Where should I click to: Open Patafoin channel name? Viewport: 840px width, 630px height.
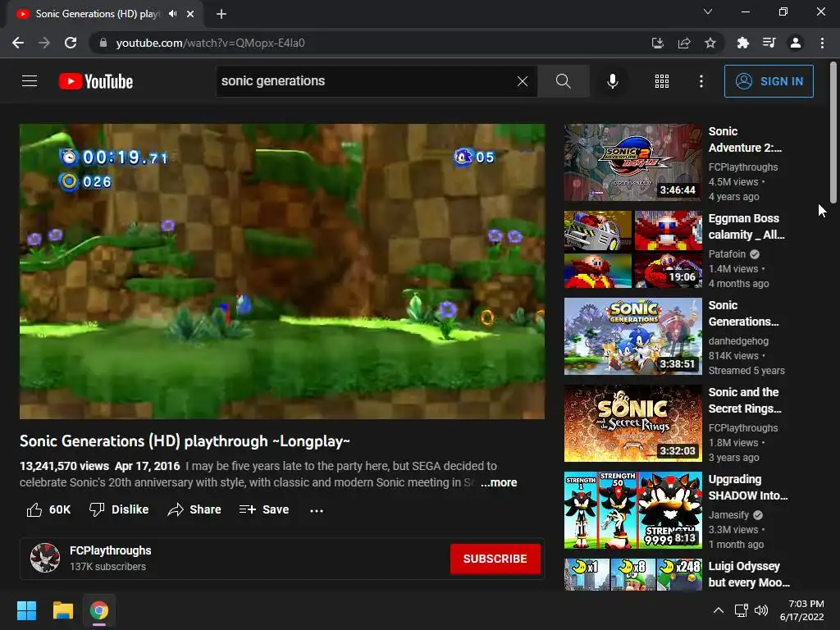click(727, 254)
